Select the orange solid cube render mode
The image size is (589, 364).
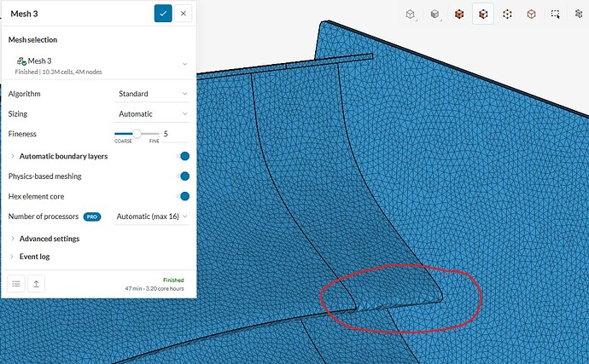point(459,14)
